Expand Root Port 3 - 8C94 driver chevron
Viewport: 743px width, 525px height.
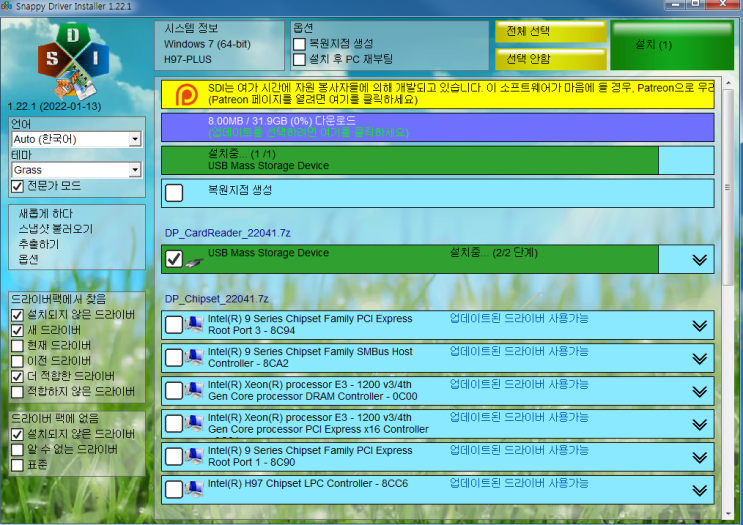pos(699,326)
